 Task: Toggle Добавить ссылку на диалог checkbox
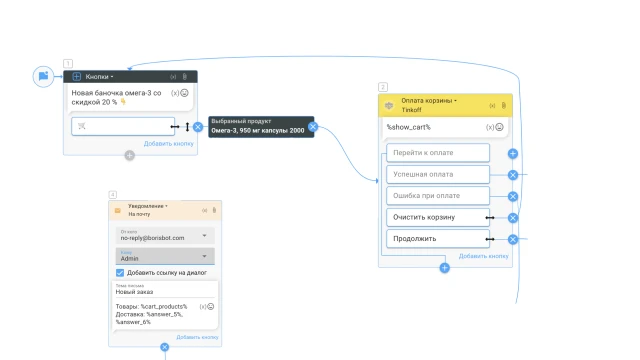pos(120,273)
